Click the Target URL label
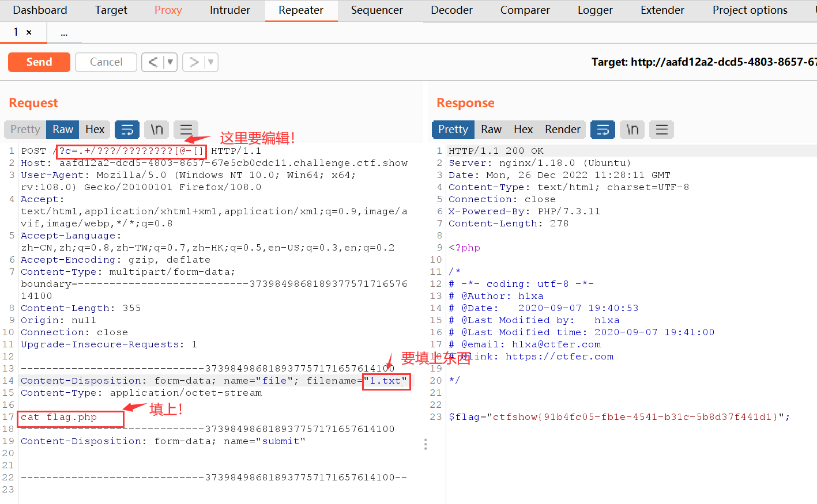The image size is (817, 504). tap(703, 62)
